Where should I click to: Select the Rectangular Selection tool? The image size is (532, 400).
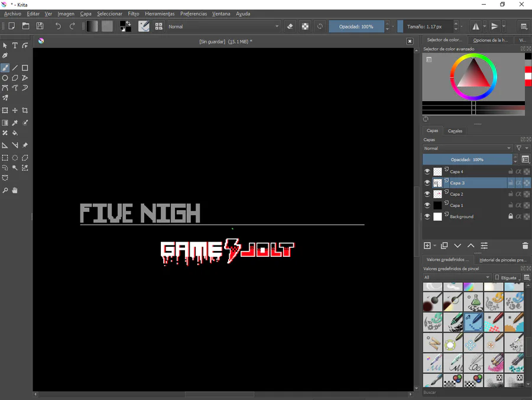pos(5,157)
